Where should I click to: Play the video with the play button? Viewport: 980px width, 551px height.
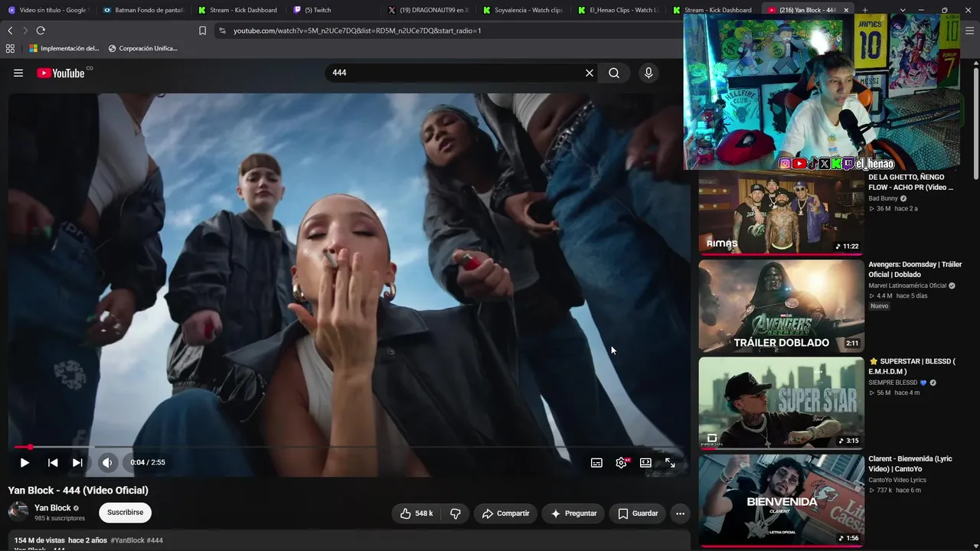24,462
